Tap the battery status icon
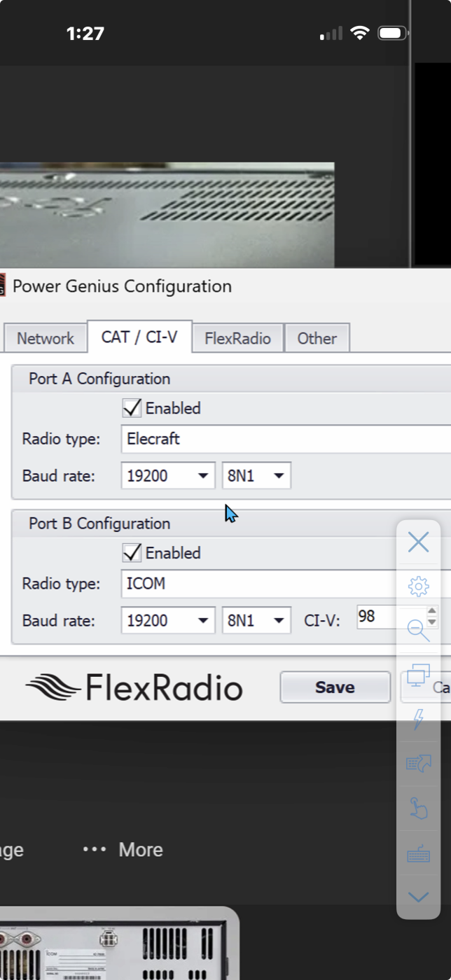451x980 pixels. coord(393,33)
